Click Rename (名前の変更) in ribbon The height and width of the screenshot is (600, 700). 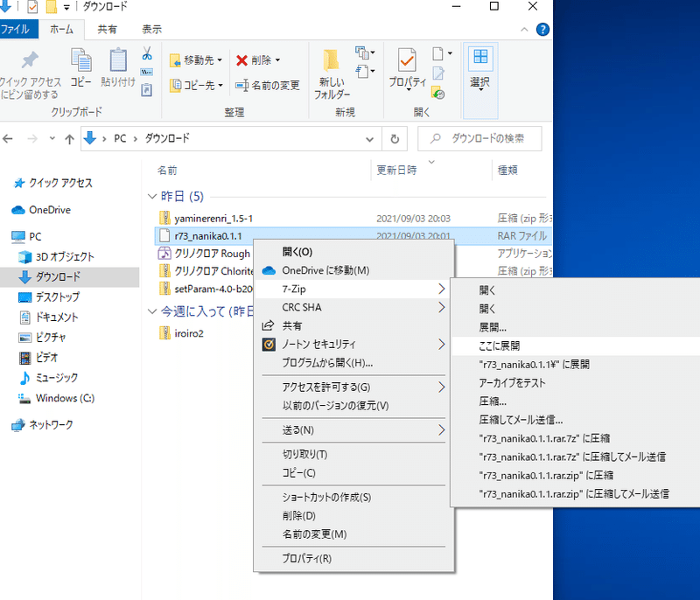pos(268,85)
